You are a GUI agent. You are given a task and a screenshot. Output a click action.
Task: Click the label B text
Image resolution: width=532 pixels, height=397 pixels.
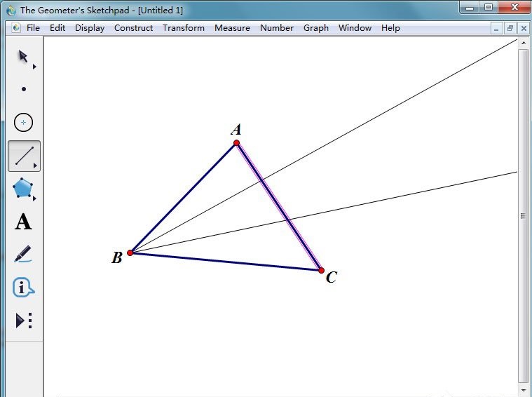[117, 257]
